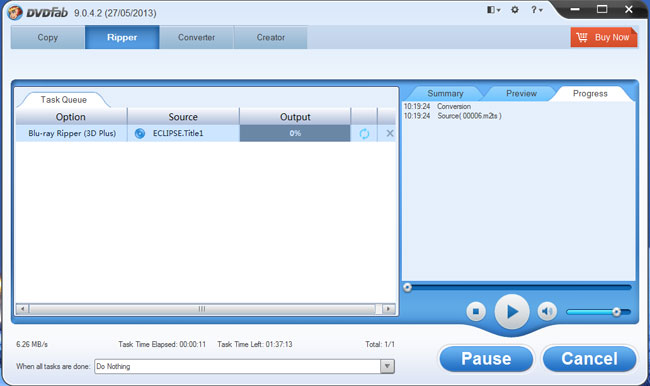Open the Summary panel tab
Screen dimensions: 650x386
point(445,93)
